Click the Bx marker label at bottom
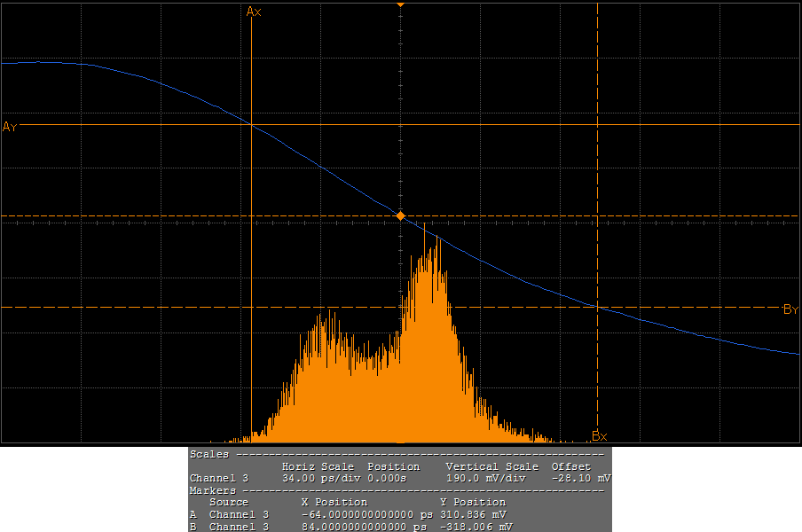Viewport: 802px width, 532px height. 600,436
